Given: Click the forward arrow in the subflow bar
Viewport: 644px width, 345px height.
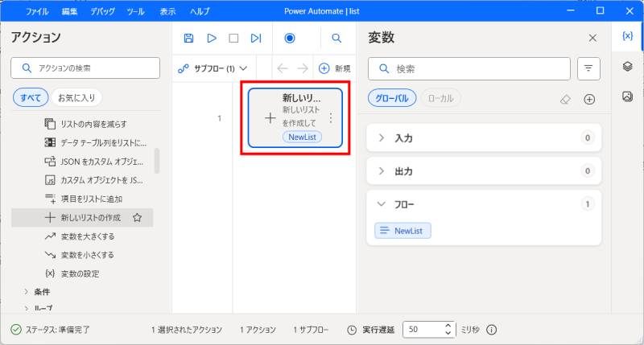Looking at the screenshot, I should click(x=303, y=68).
